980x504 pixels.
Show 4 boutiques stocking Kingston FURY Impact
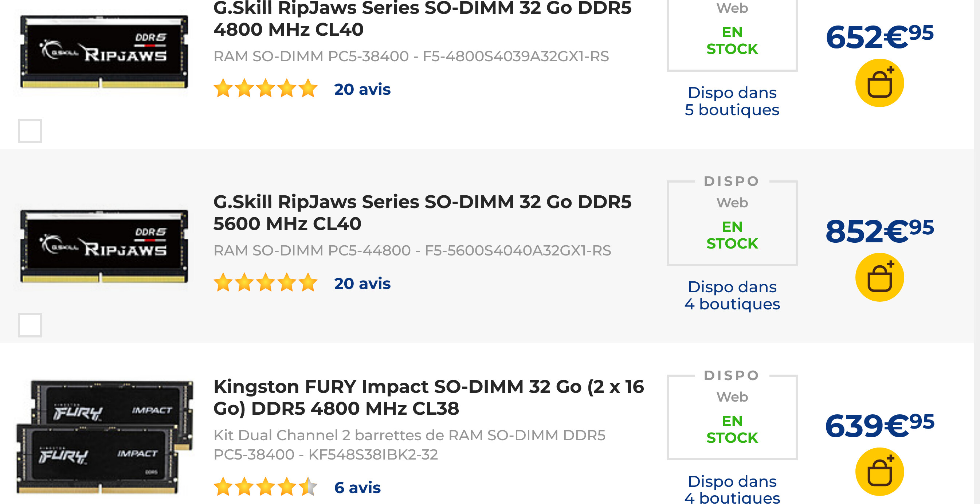[732, 489]
